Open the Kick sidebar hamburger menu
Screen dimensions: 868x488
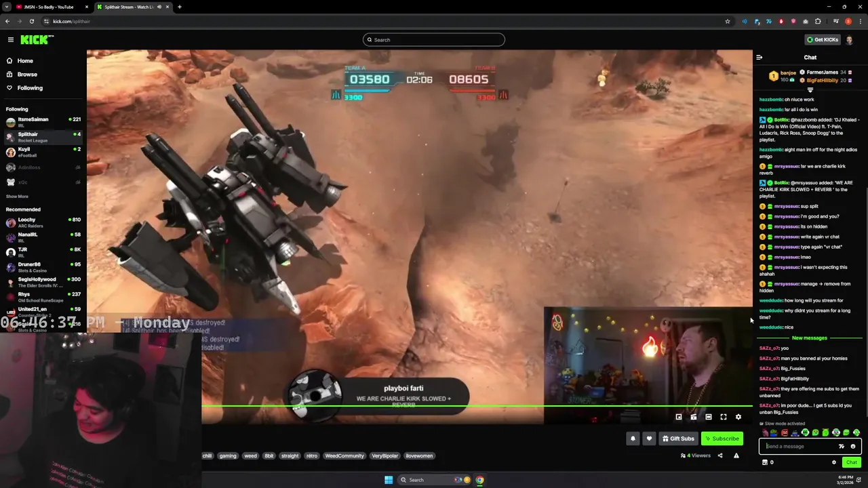pos(10,40)
